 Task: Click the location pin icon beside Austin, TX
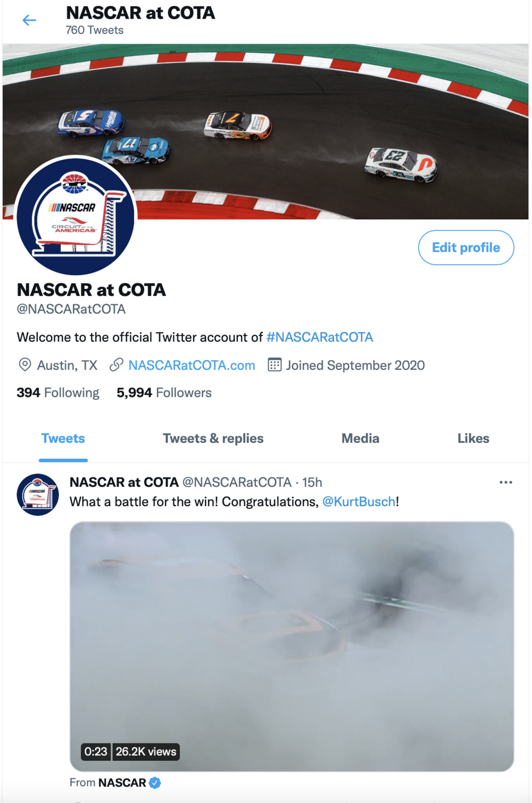coord(24,365)
